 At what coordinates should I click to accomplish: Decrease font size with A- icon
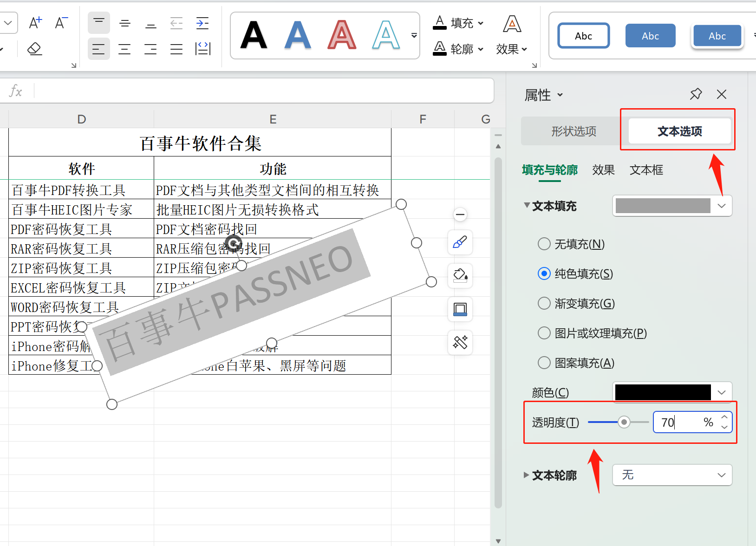(61, 23)
